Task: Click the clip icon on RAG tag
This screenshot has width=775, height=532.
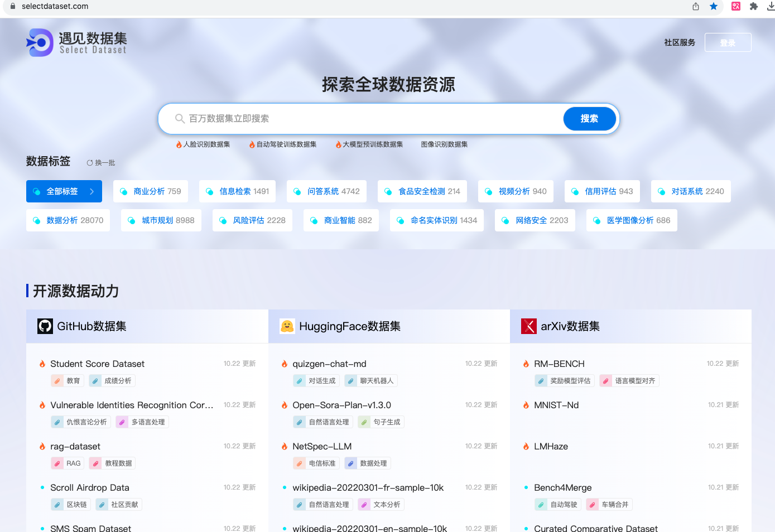Action: (x=57, y=463)
